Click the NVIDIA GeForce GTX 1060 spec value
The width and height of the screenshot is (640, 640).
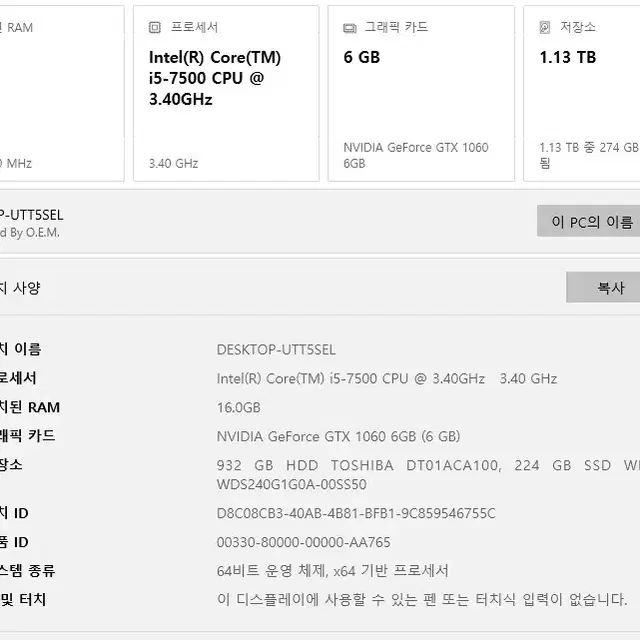(338, 436)
